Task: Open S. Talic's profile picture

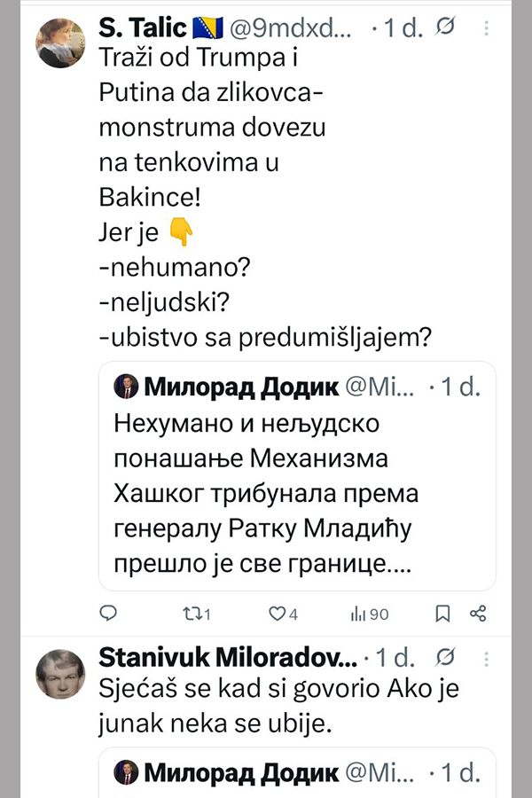Action: click(x=60, y=41)
